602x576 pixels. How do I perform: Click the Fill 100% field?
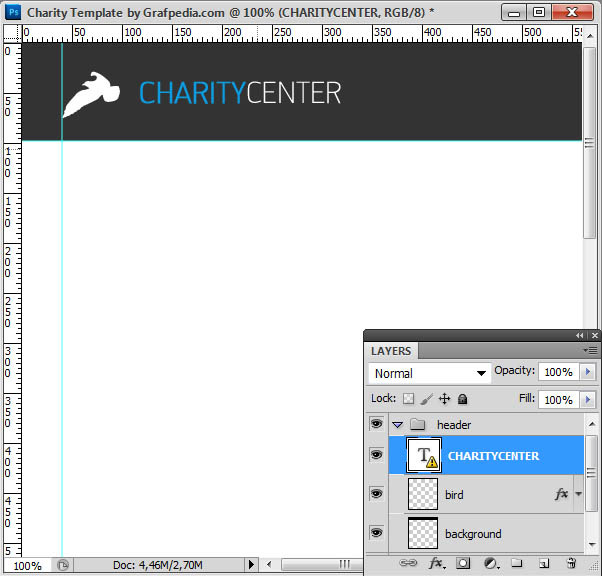[559, 400]
